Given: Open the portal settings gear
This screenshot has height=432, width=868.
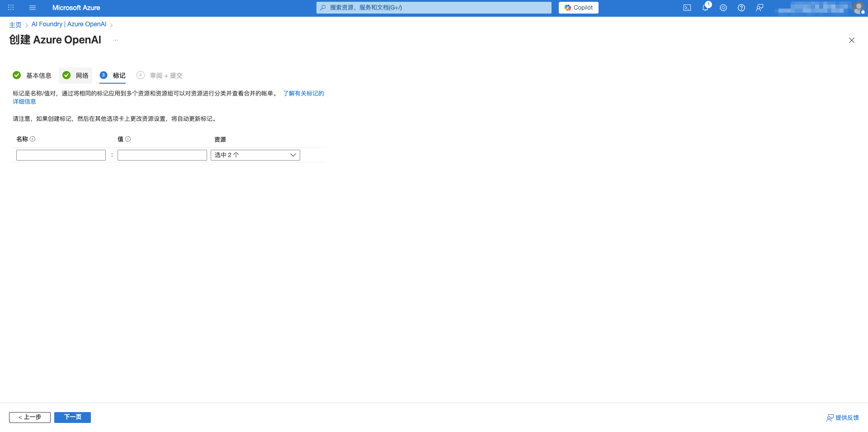Looking at the screenshot, I should (x=723, y=8).
